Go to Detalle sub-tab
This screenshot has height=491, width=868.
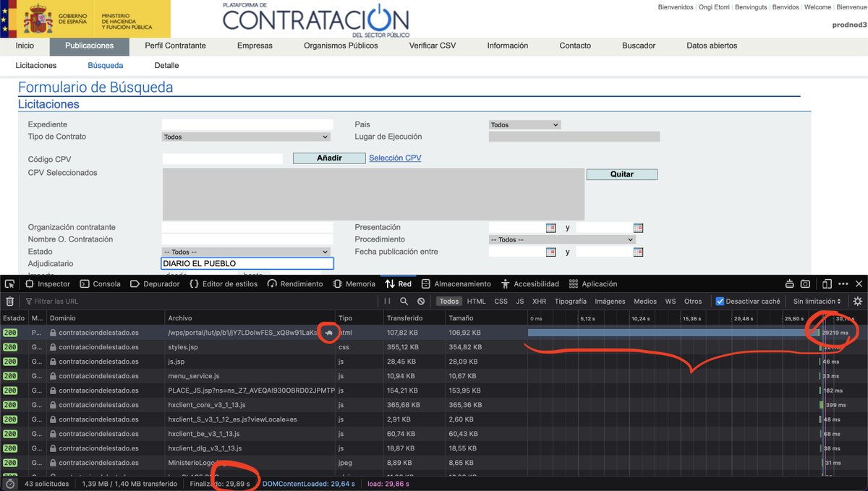tap(166, 65)
